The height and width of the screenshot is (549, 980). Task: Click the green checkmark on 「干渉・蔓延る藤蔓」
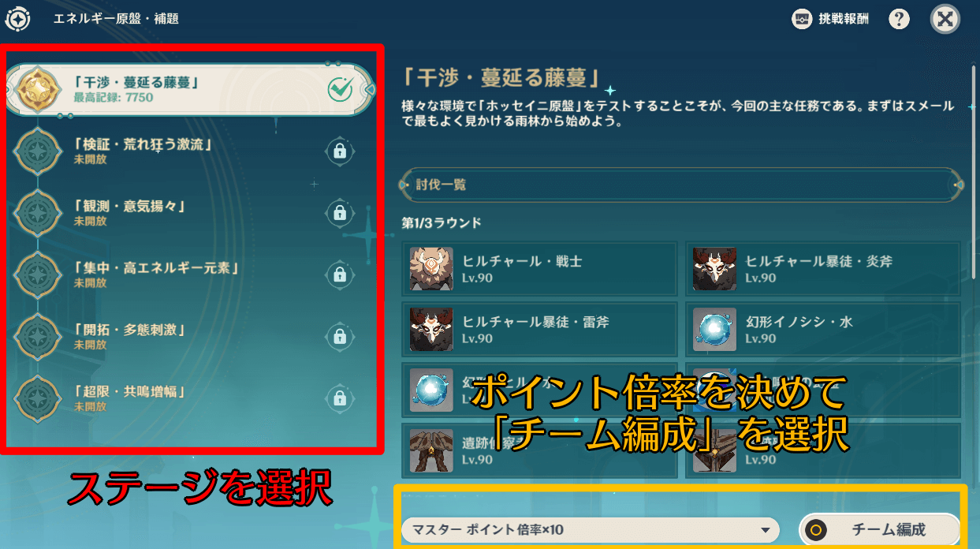click(x=341, y=89)
